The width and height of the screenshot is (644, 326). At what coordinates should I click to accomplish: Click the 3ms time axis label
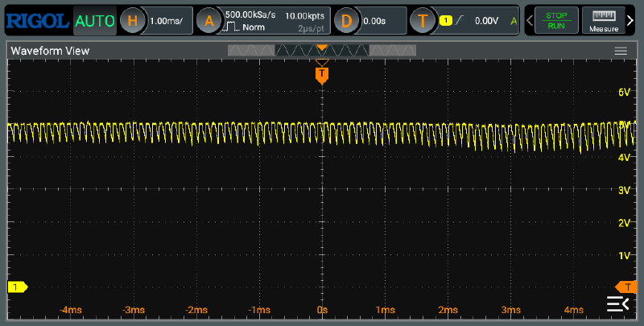511,310
